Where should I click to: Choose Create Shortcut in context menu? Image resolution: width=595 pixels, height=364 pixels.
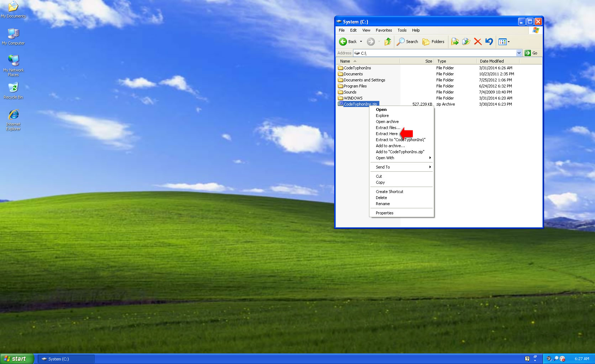coord(402,192)
